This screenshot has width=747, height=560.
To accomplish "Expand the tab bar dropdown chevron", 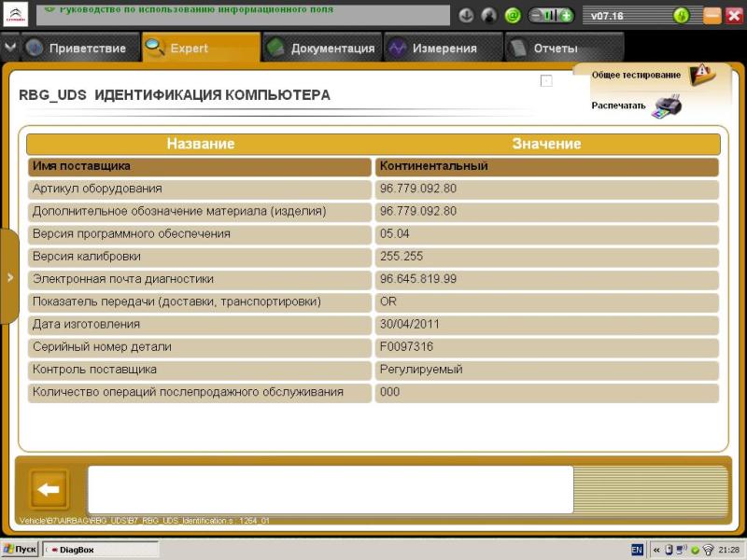I will click(9, 48).
